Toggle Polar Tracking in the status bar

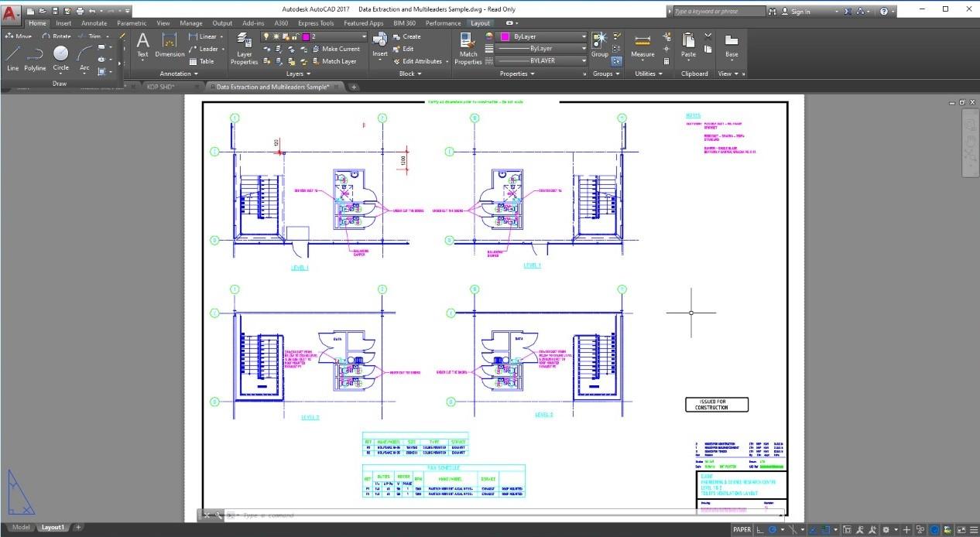(773, 528)
